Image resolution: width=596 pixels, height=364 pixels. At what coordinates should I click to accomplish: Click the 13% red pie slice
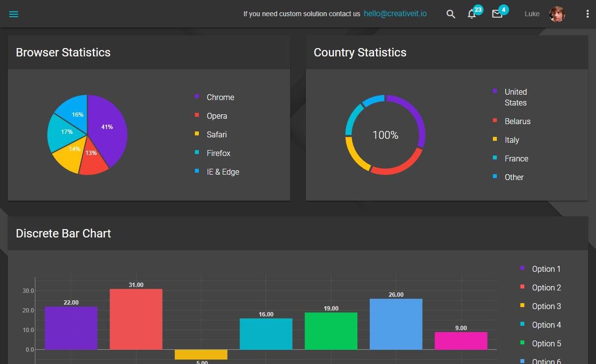(x=93, y=157)
